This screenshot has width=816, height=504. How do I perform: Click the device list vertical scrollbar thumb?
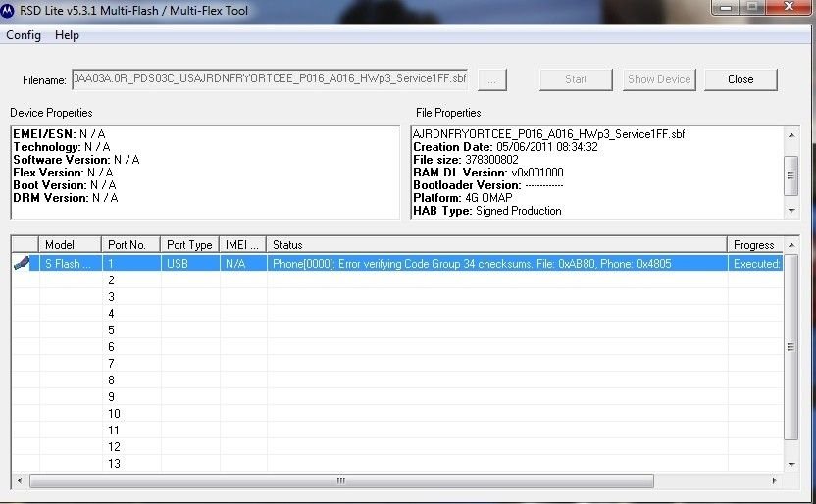click(791, 347)
